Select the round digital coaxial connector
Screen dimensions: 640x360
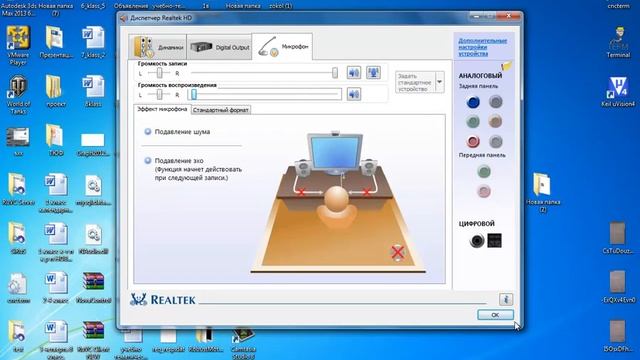click(477, 241)
